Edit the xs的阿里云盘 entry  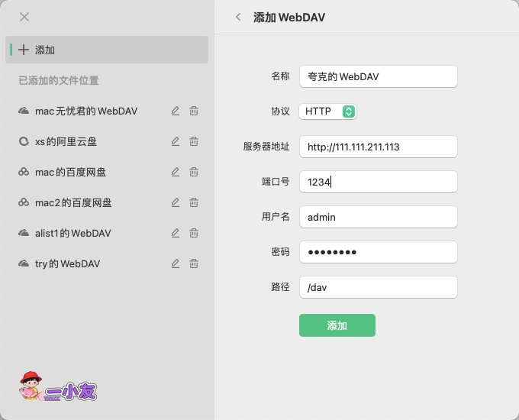click(176, 141)
